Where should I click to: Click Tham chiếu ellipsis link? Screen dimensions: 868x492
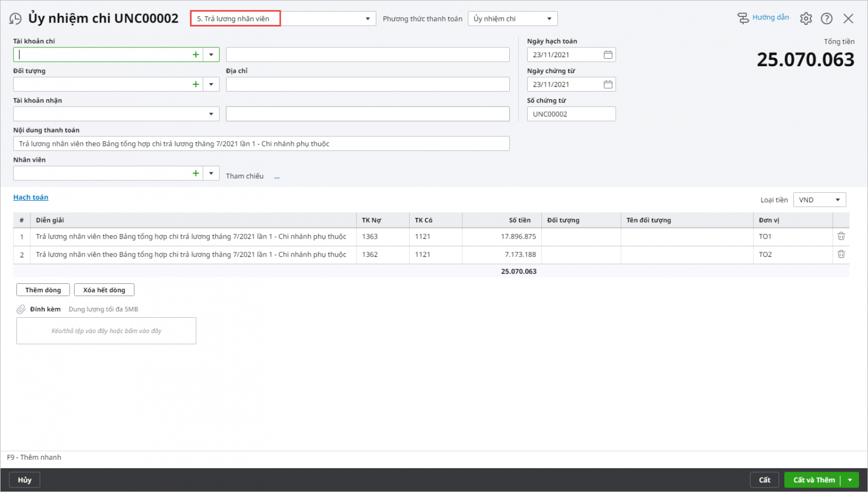[277, 176]
